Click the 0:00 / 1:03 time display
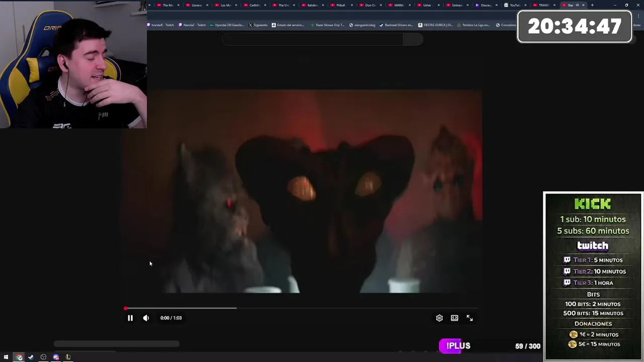 pos(171,318)
